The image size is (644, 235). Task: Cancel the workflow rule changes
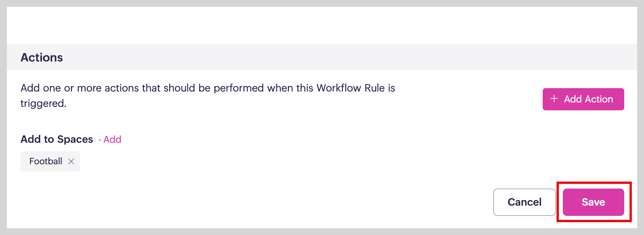[x=524, y=202]
